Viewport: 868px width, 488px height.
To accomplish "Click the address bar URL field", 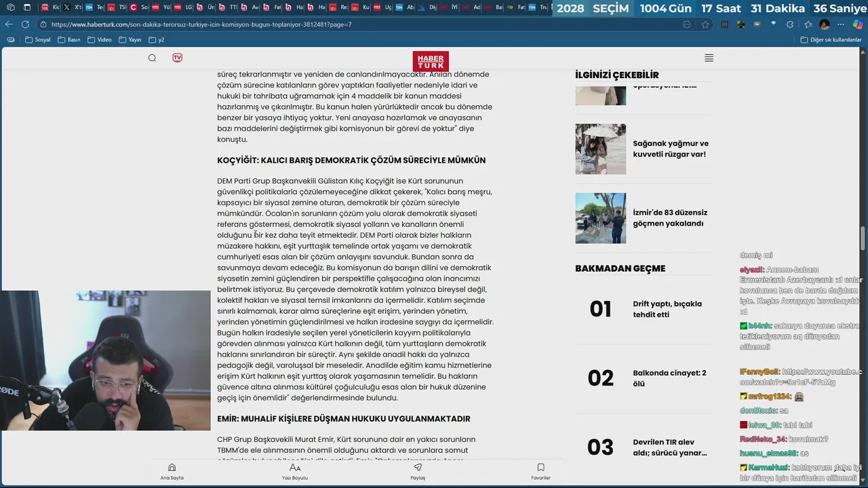I will [366, 24].
